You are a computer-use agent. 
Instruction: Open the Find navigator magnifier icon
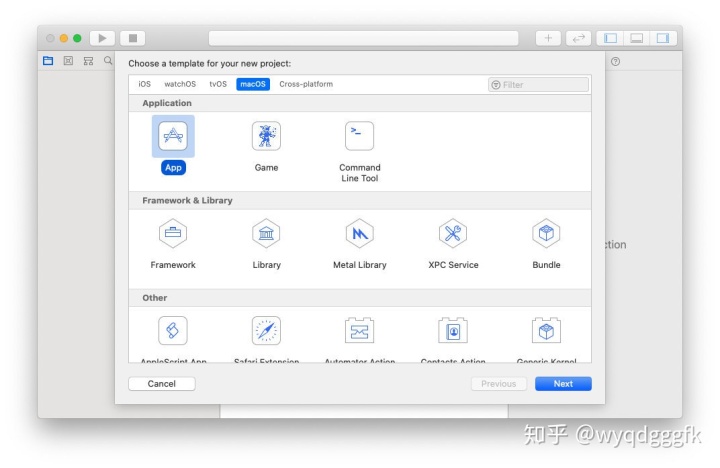108,61
